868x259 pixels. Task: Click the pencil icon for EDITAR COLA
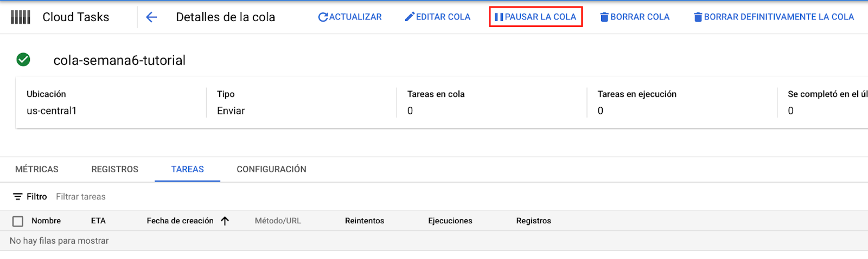(x=410, y=17)
